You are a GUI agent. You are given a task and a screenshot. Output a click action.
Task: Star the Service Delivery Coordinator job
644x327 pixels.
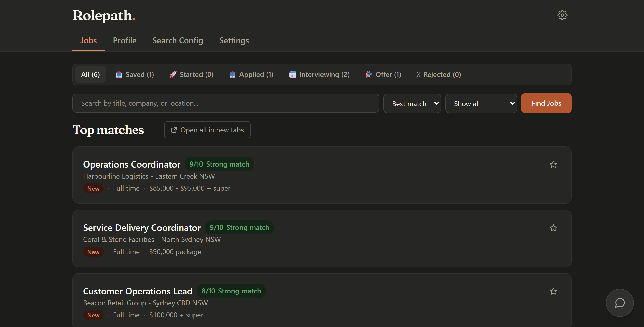coord(553,228)
